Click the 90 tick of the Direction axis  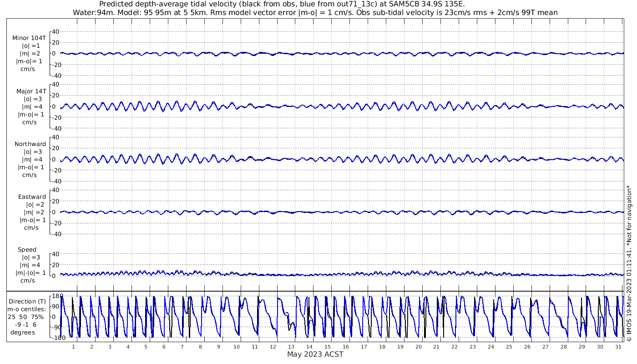pyautogui.click(x=56, y=307)
